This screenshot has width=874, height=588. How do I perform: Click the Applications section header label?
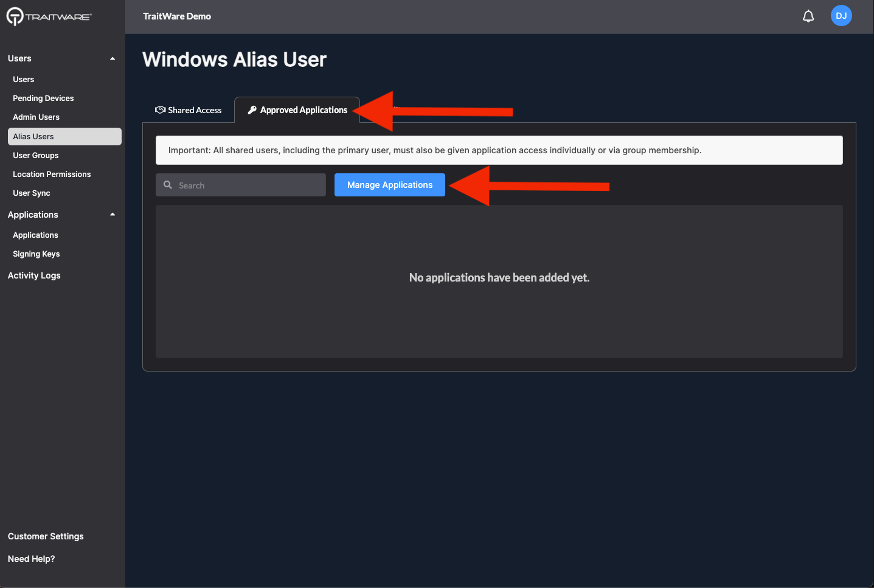(33, 215)
